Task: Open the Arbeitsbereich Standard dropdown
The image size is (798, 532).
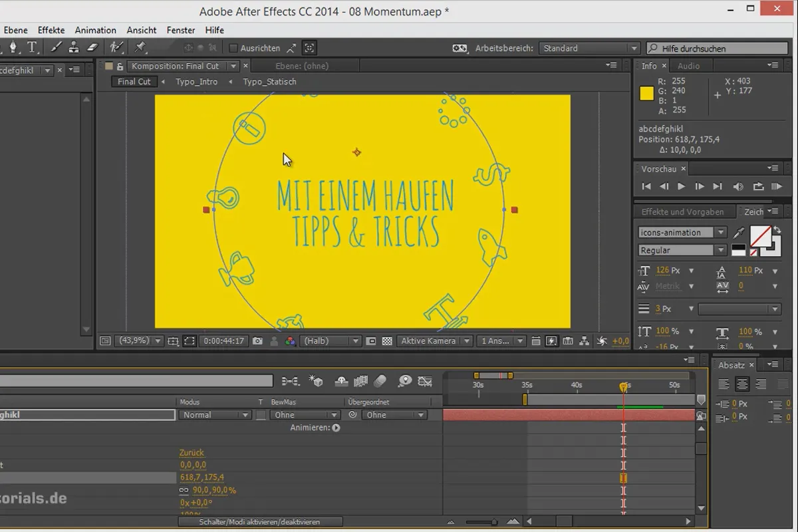Action: (x=589, y=48)
